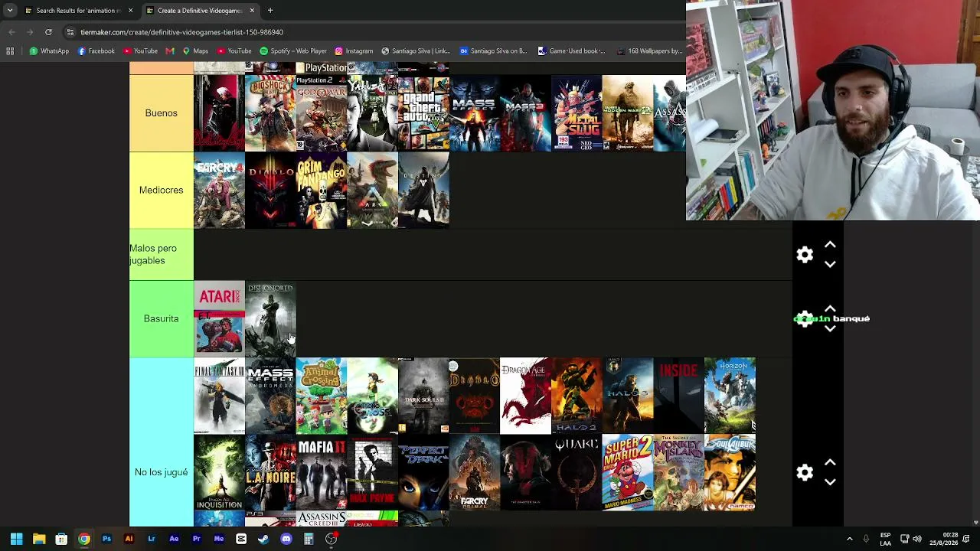Open the Game-Used book bookmark

(x=571, y=51)
